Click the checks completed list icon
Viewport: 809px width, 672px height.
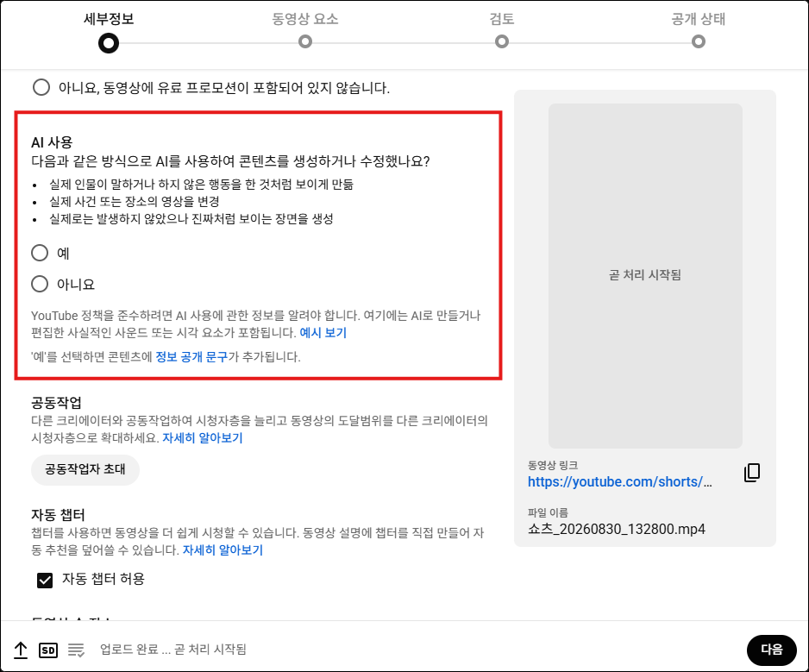(x=77, y=650)
